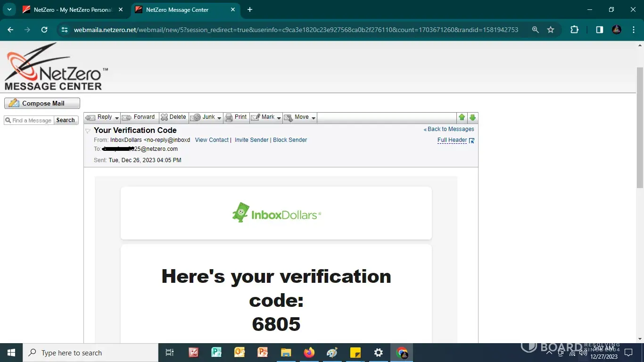The width and height of the screenshot is (644, 362).
Task: Expand the Reply dropdown arrow
Action: tap(117, 118)
